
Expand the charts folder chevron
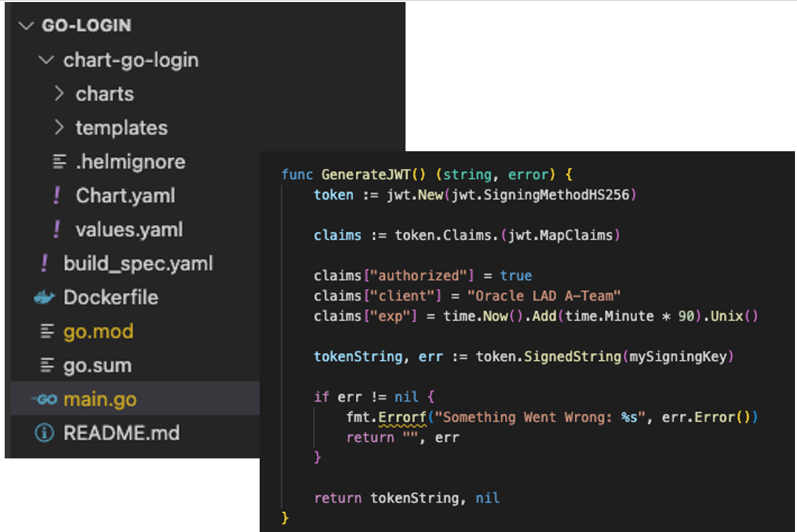point(59,94)
